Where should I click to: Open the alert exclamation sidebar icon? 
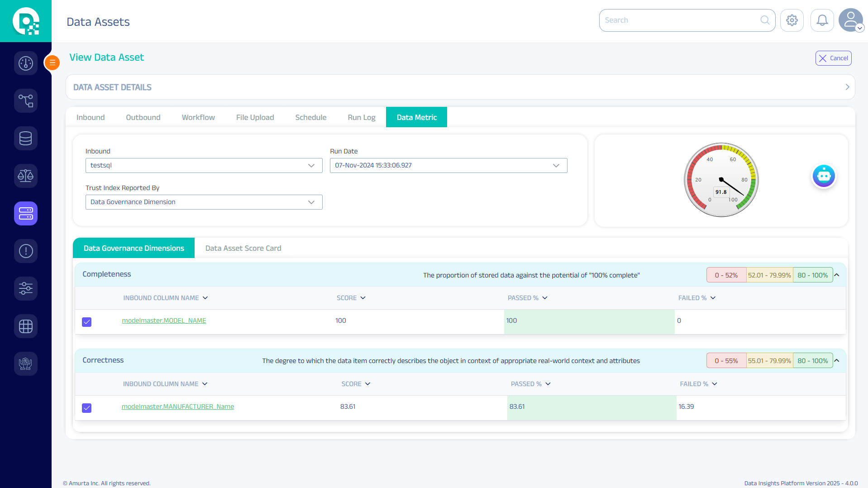[x=26, y=251]
